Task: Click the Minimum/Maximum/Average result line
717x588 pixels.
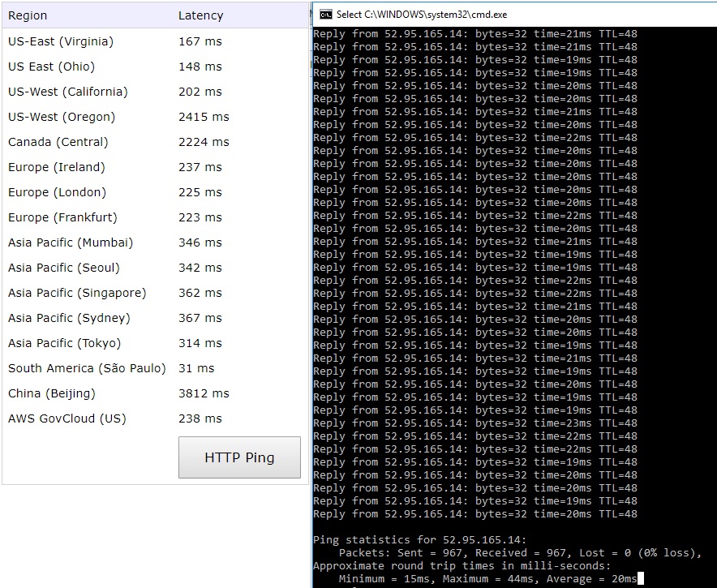Action: (487, 579)
